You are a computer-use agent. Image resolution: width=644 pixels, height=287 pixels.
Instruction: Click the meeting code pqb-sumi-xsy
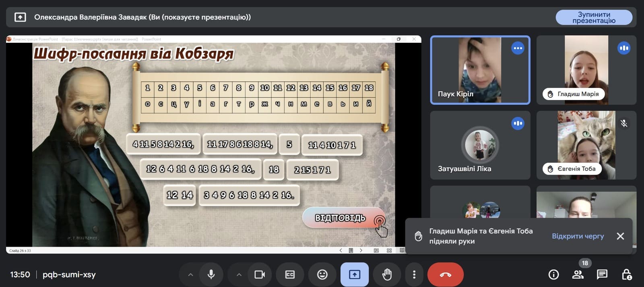pyautogui.click(x=69, y=275)
